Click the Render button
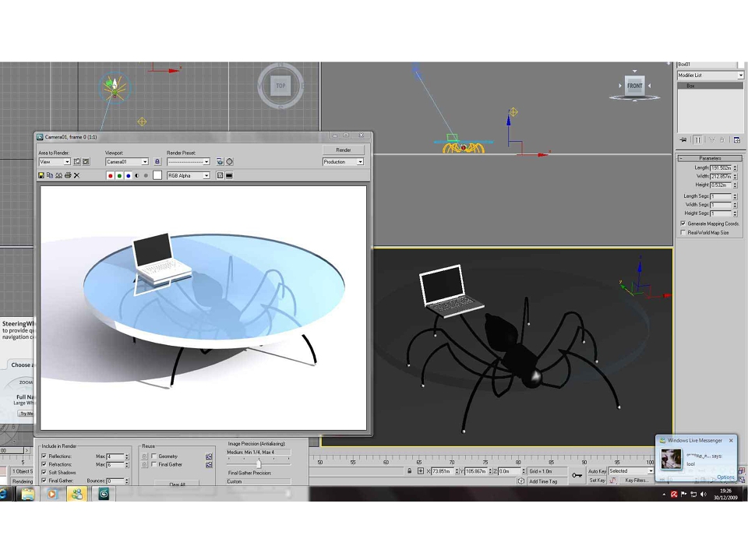 tap(344, 150)
